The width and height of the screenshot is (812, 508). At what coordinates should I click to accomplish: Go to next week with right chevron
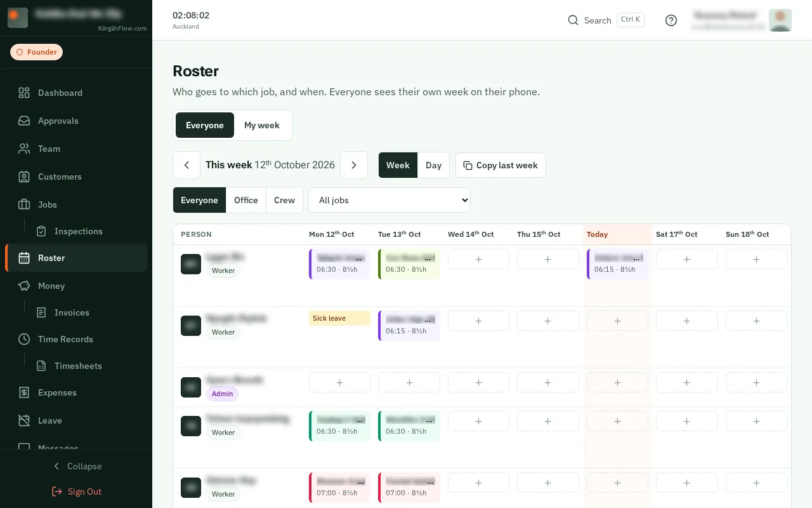[354, 165]
